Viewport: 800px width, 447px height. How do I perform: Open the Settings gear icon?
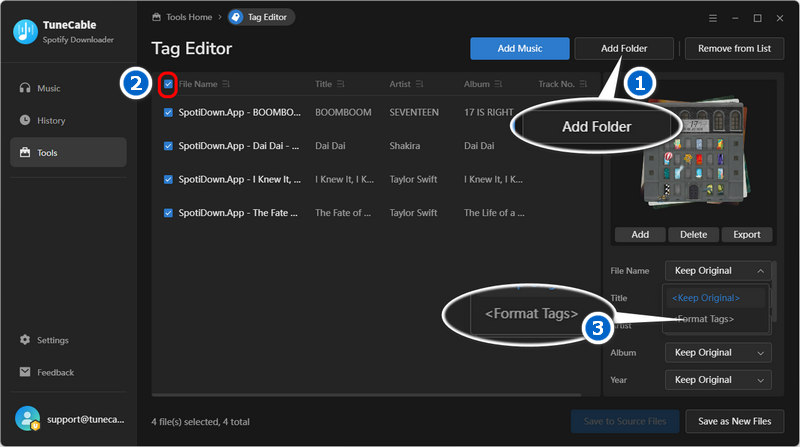point(25,339)
